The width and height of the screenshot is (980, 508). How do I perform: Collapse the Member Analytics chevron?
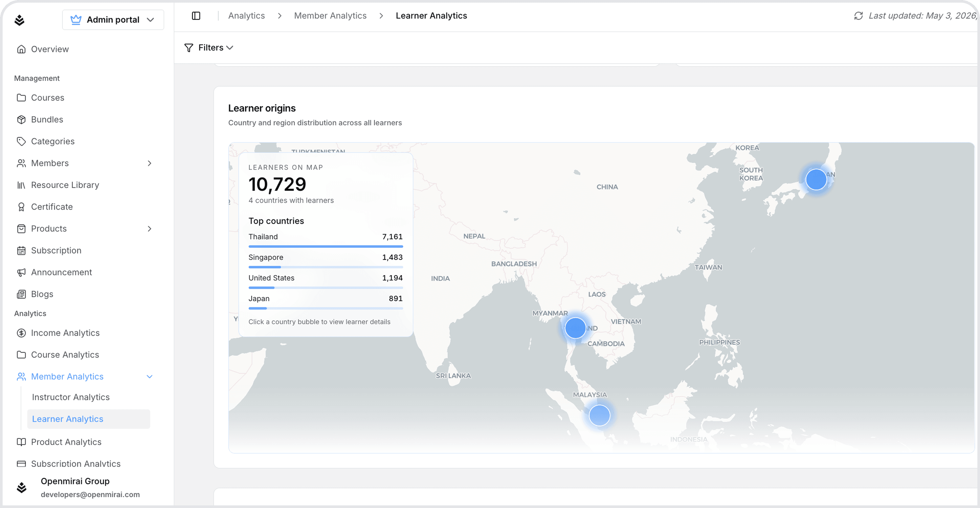tap(149, 376)
